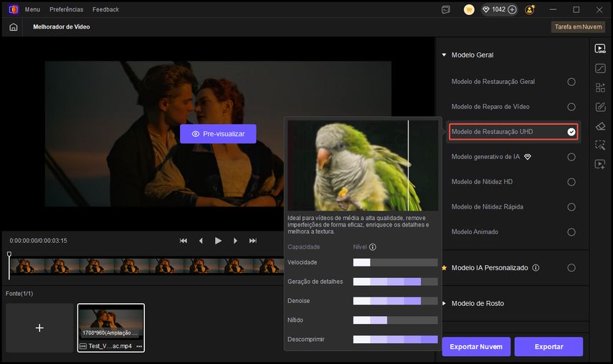Add credits with plus next to 1042
This screenshot has height=364, width=613.
[x=512, y=10]
